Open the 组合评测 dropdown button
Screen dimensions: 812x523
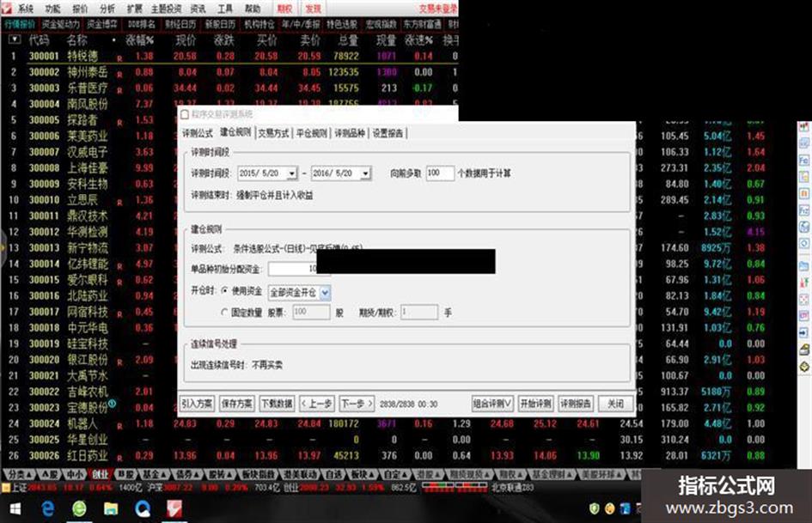492,404
